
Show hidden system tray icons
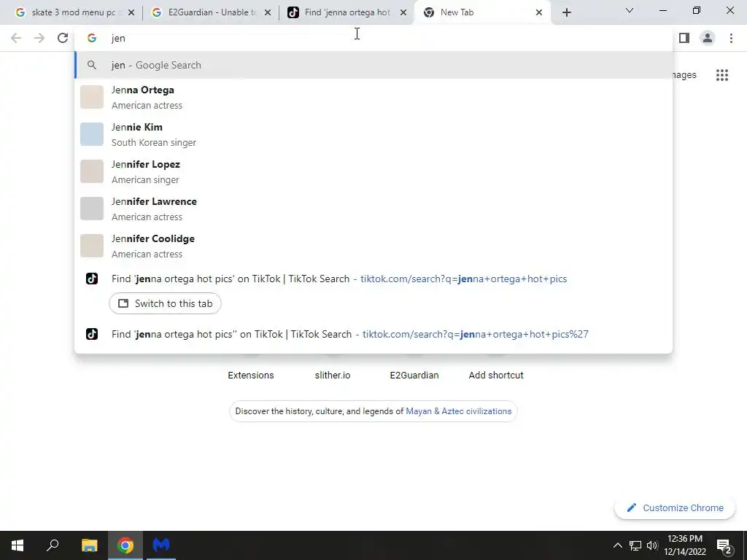pyautogui.click(x=617, y=545)
